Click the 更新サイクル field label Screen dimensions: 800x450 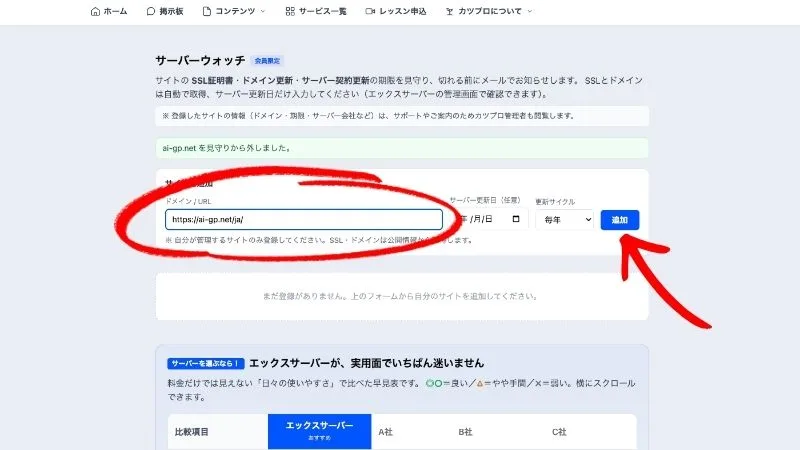point(555,202)
